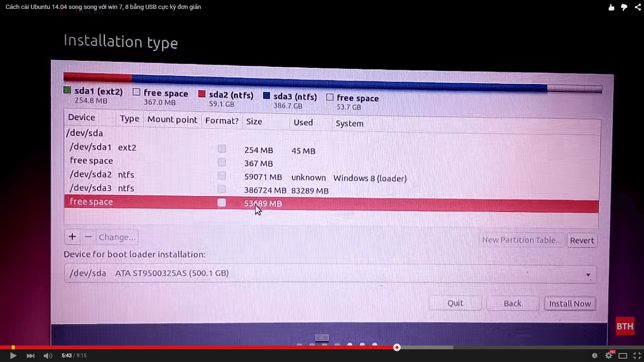Click the '5:43 / 9:15' time display
This screenshot has height=362, width=644.
pyautogui.click(x=74, y=355)
